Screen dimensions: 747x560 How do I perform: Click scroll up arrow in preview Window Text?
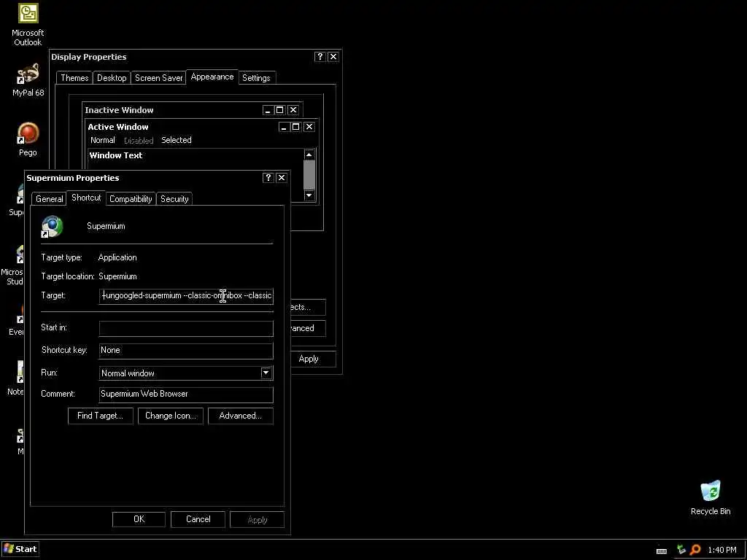309,155
